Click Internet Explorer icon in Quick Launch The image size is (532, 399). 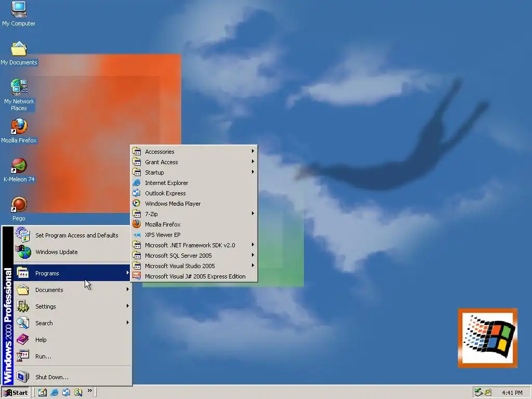pyautogui.click(x=54, y=393)
